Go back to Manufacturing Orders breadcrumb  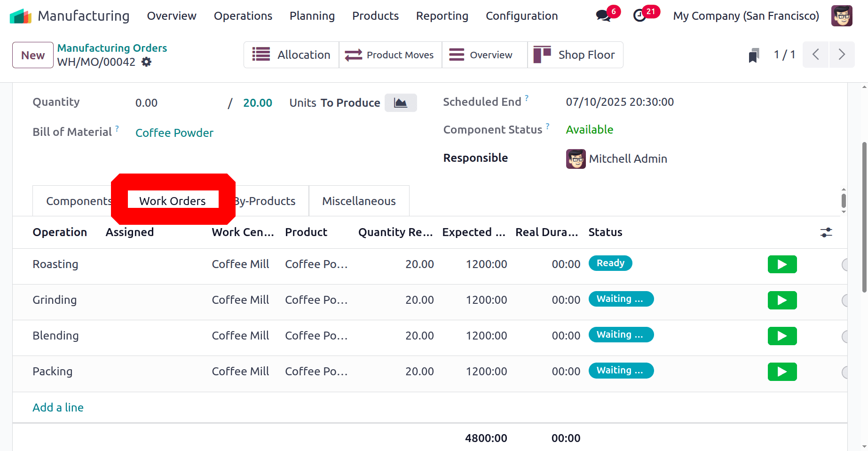[x=112, y=48]
